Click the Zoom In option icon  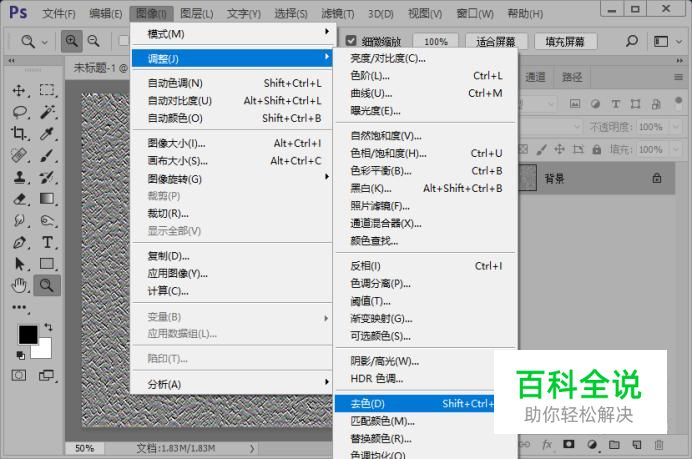(71, 41)
